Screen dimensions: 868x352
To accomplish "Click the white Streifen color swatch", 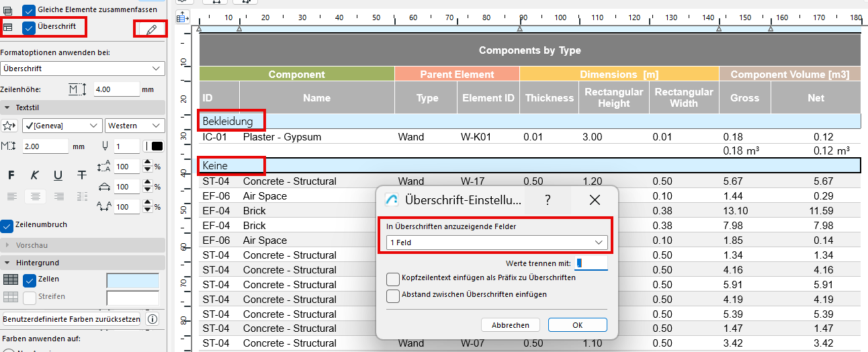I will point(132,297).
